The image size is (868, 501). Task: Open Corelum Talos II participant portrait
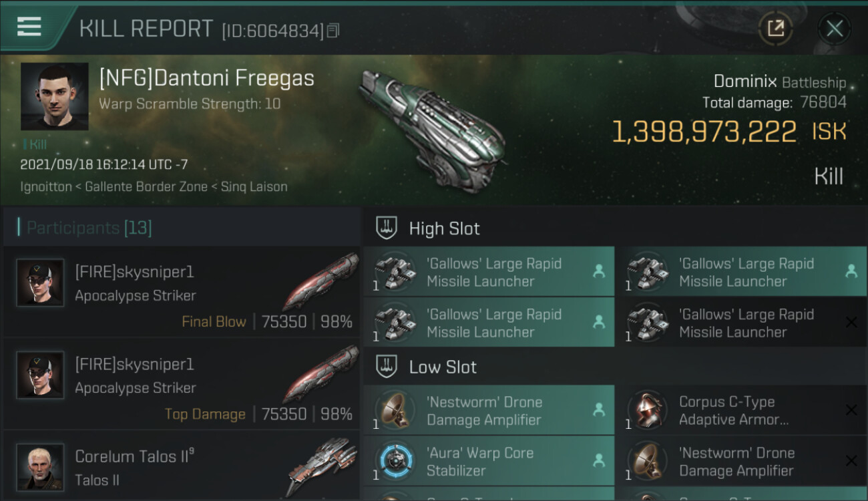(x=41, y=467)
